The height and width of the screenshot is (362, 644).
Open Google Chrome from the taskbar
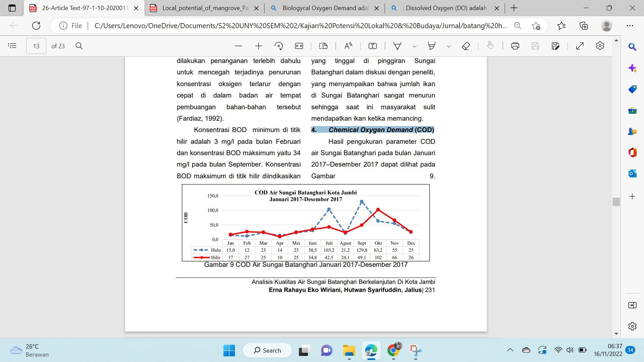tap(394, 351)
